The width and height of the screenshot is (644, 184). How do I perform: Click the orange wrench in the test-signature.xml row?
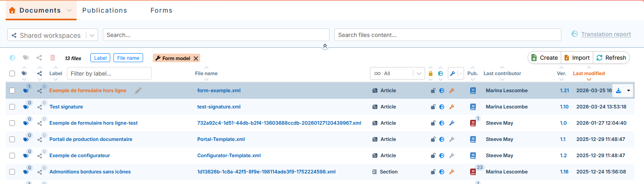(x=451, y=107)
